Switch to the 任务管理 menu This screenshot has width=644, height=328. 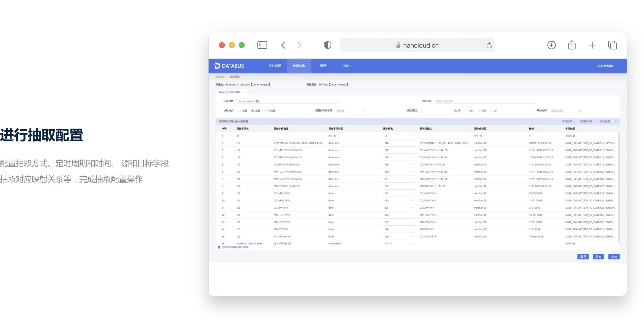click(274, 66)
